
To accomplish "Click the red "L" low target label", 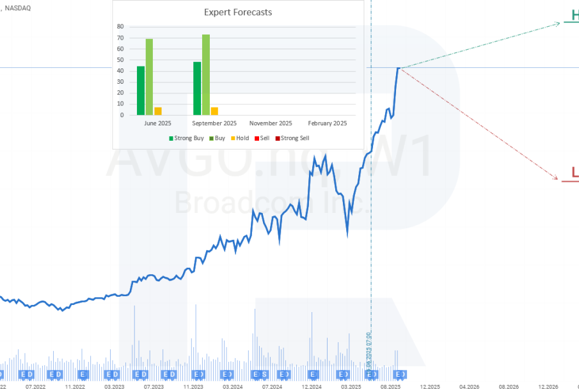I will coord(575,172).
